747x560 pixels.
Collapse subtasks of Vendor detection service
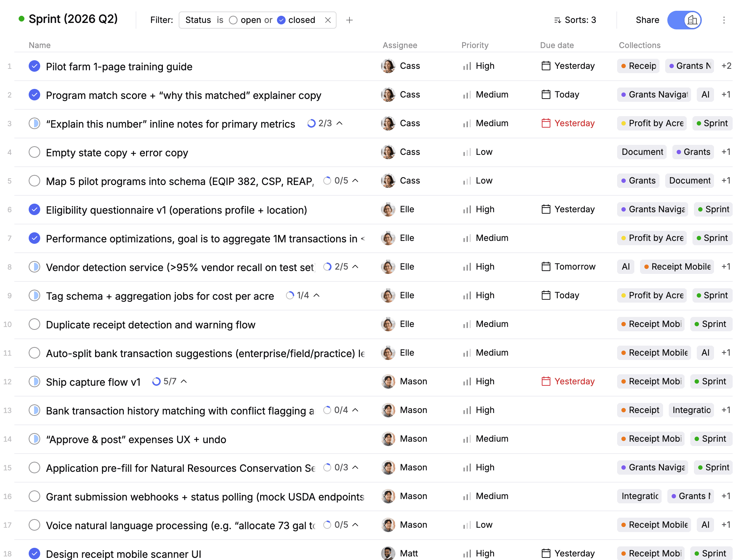pyautogui.click(x=355, y=266)
